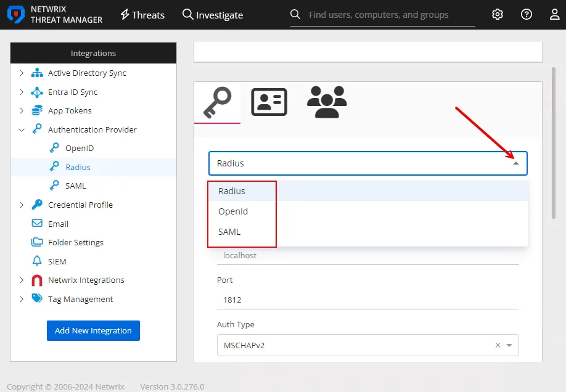Image resolution: width=566 pixels, height=392 pixels.
Task: Click the Active Directory Sync label
Action: (87, 73)
